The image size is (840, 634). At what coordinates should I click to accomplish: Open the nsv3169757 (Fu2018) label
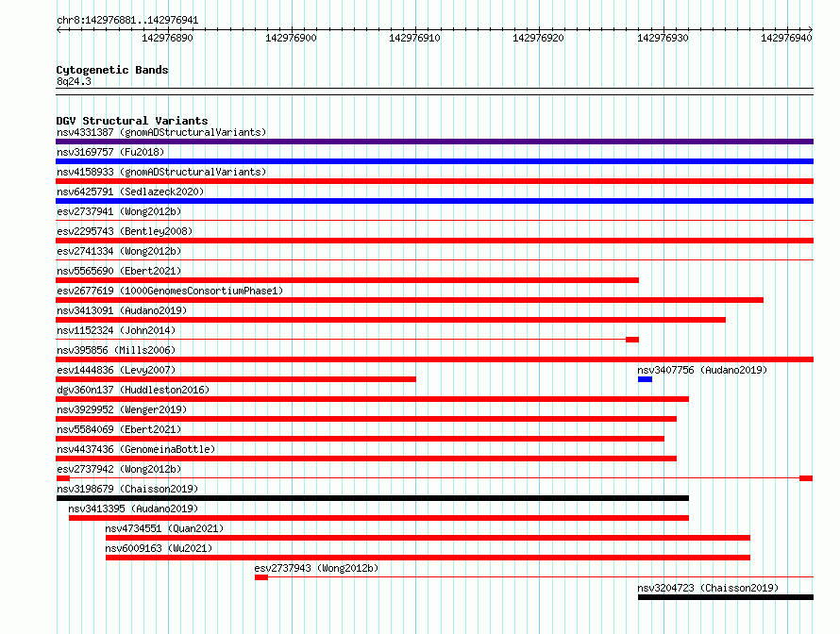pos(110,152)
